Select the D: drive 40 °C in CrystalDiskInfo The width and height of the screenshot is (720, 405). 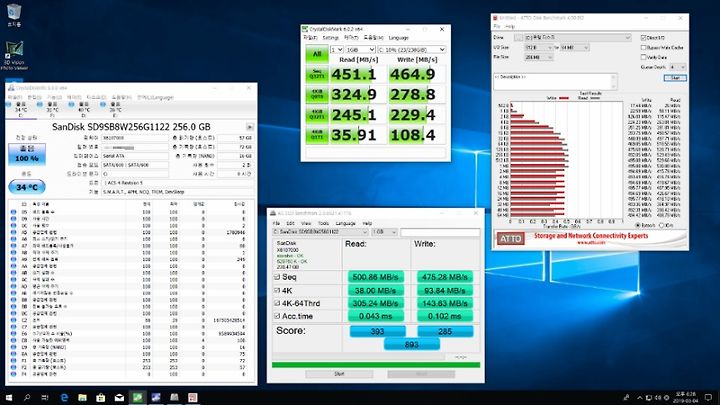pos(83,109)
